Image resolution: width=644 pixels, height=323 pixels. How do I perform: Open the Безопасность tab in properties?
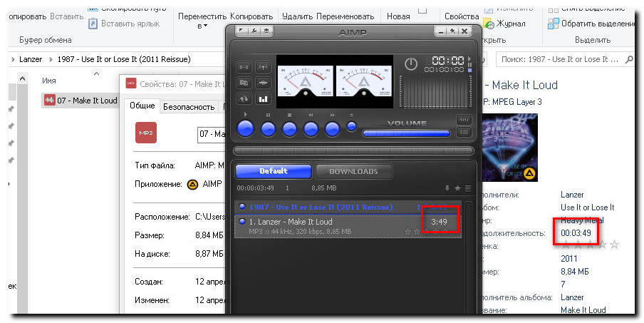click(x=189, y=107)
